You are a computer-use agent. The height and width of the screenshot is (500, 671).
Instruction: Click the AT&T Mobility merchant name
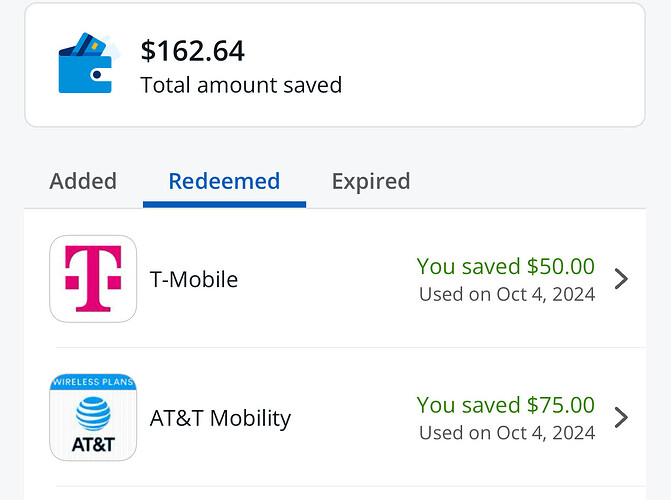(x=220, y=418)
